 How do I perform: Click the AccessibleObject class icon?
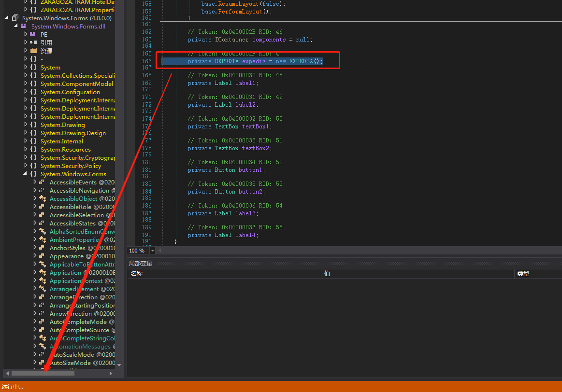(43, 198)
